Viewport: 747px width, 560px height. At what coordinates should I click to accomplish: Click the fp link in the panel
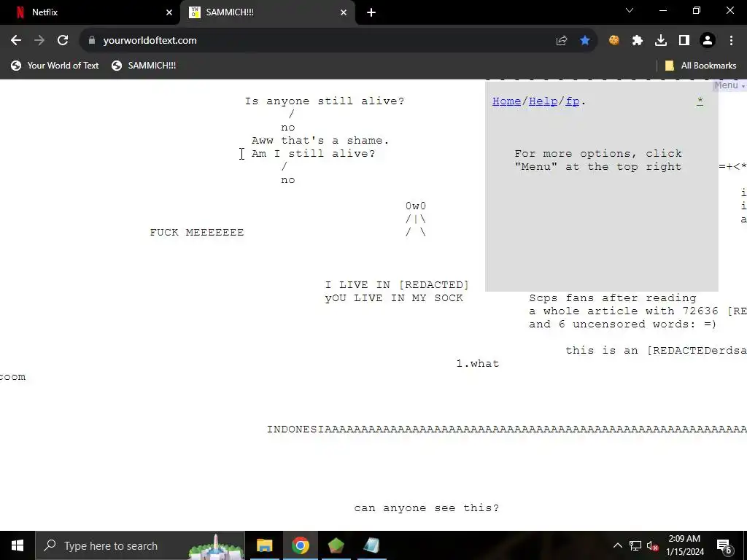point(573,101)
